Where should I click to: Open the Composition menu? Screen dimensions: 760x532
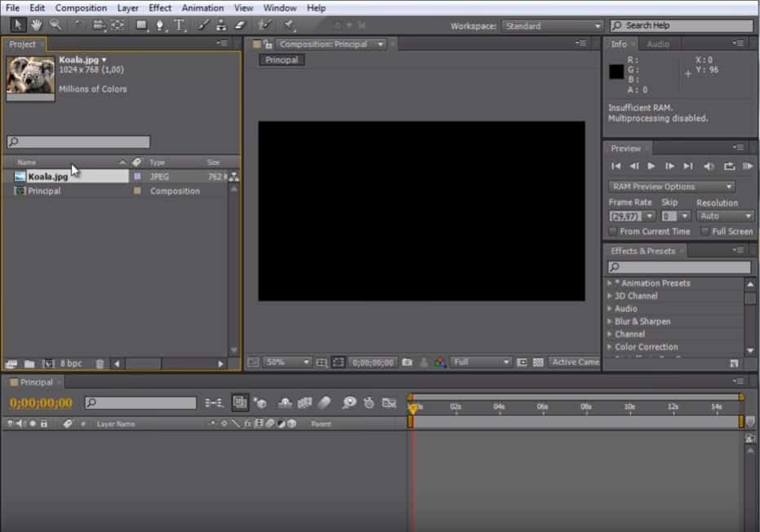coord(81,8)
